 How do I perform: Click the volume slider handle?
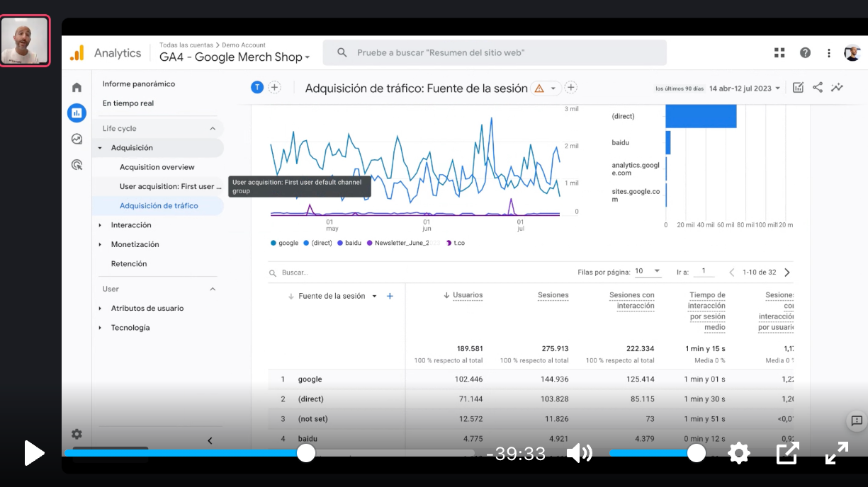[697, 453]
